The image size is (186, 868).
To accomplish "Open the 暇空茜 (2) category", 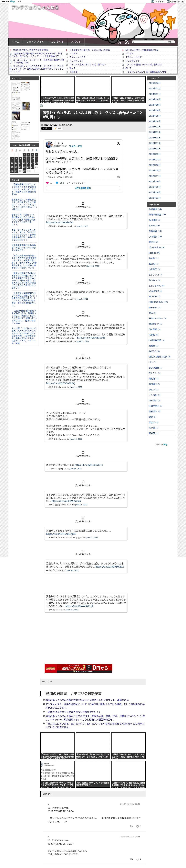I will [154, 433].
